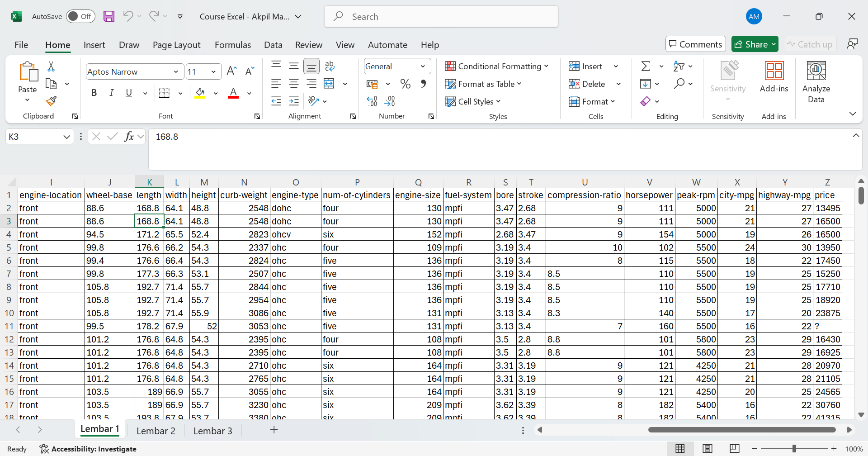Open the Formulas tab
The width and height of the screenshot is (868, 456).
tap(233, 45)
